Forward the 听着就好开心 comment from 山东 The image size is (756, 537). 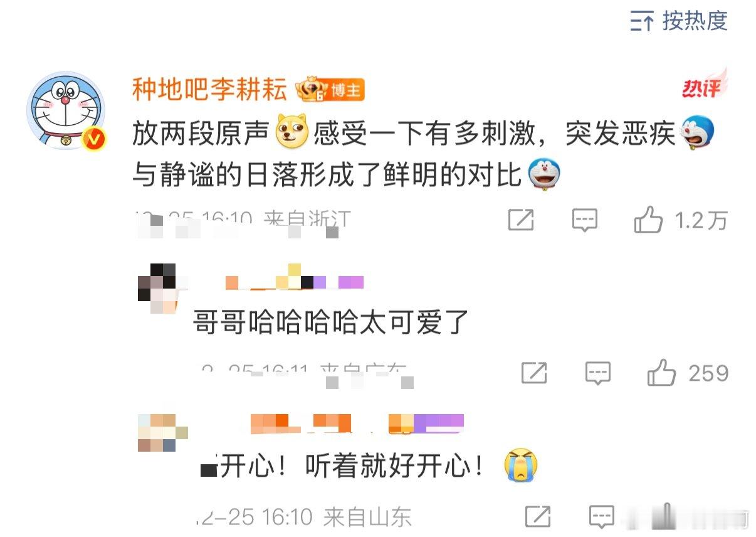(x=538, y=516)
